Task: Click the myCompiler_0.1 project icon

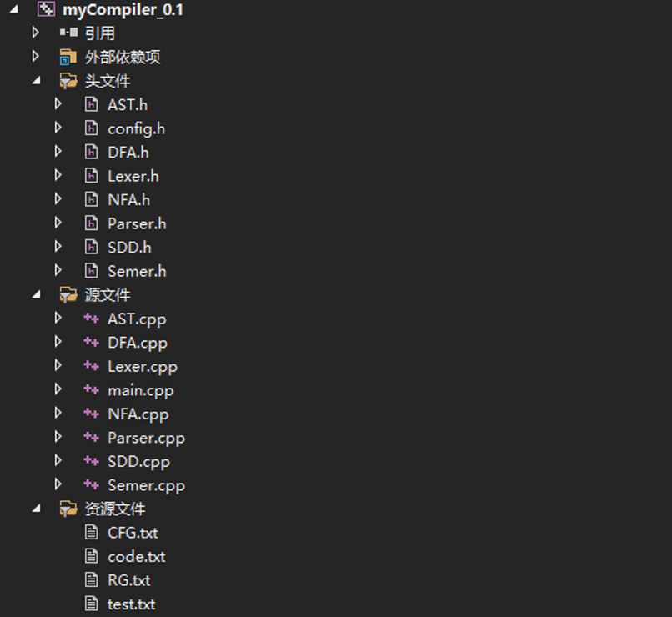Action: 47,10
